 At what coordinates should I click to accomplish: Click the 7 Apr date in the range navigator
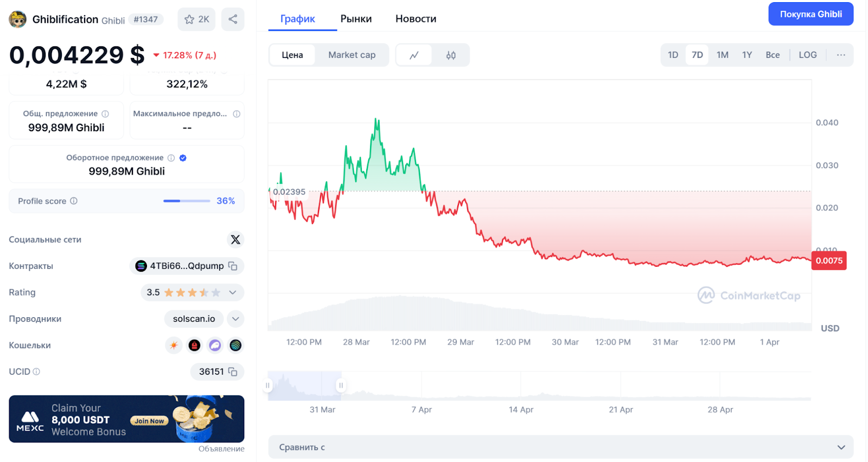tap(422, 409)
